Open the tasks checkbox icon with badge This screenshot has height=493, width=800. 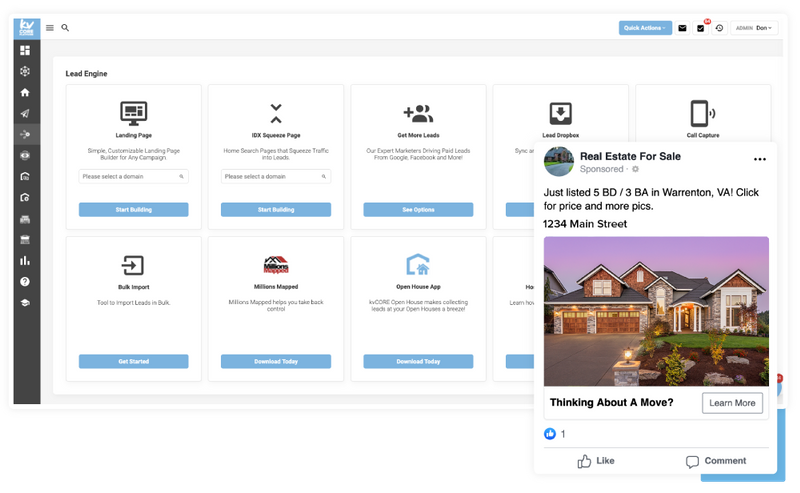pyautogui.click(x=701, y=28)
